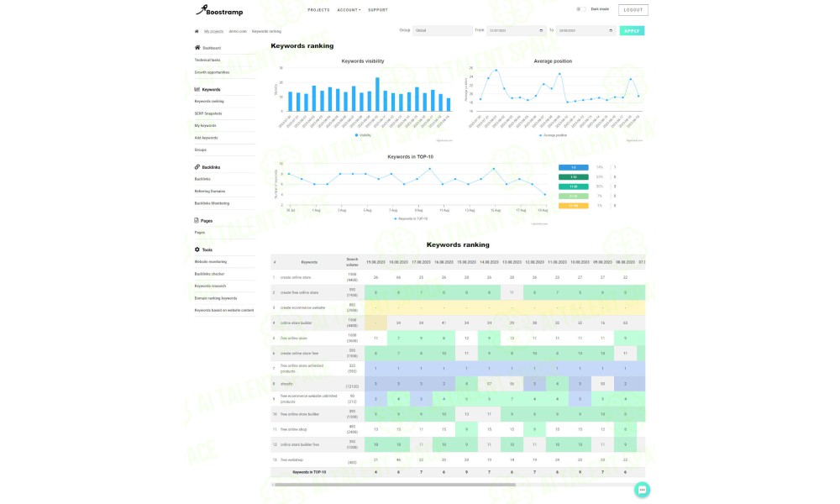Click the To date input field
Screen dimensions: 840x504
pyautogui.click(x=585, y=30)
